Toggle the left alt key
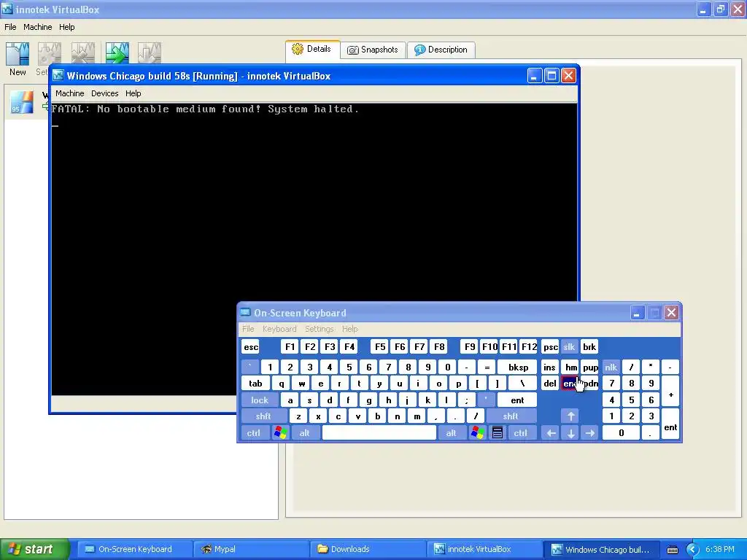747x560 pixels. click(x=304, y=433)
